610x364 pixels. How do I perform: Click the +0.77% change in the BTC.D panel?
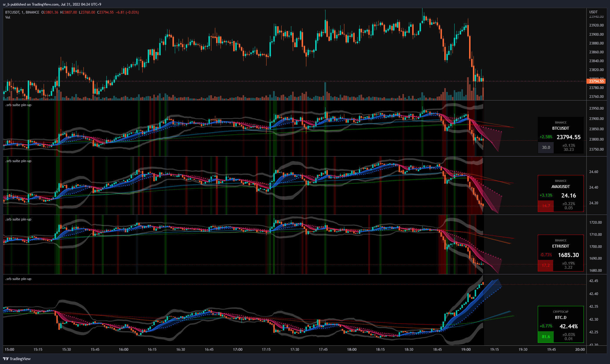click(546, 326)
